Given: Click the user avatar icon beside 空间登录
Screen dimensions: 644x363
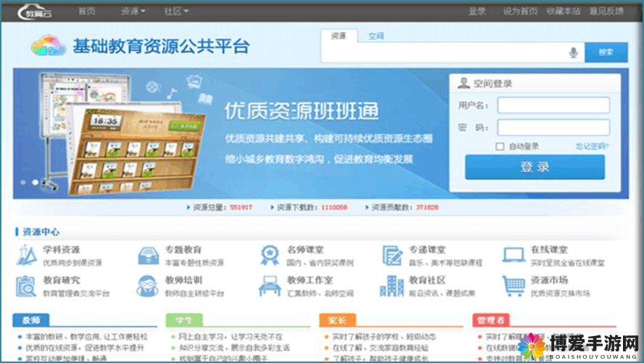Looking at the screenshot, I should click(463, 83).
